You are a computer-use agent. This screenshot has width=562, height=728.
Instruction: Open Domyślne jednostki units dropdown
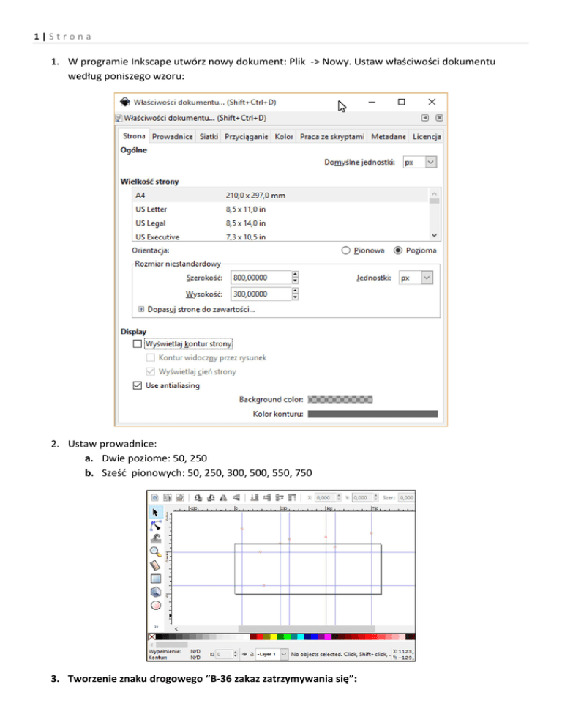coord(421,163)
